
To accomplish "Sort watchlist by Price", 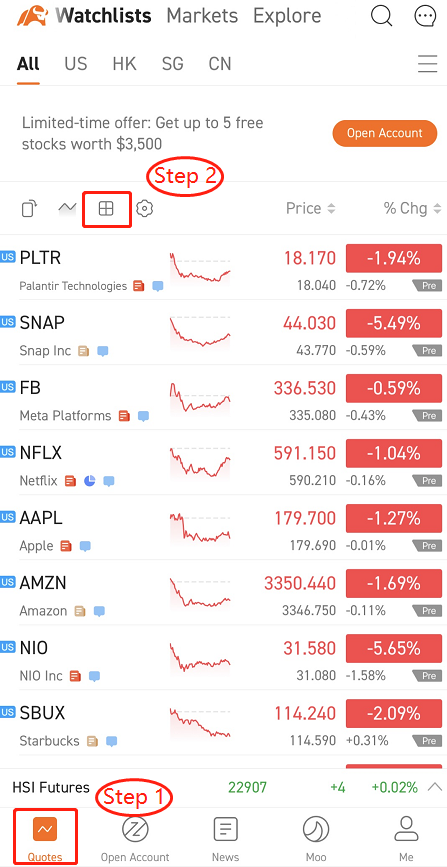I will [310, 208].
